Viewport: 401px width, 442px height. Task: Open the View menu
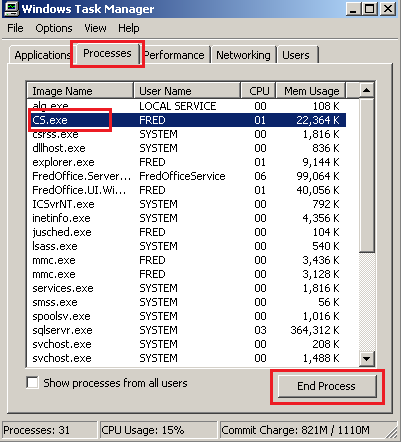pyautogui.click(x=95, y=28)
